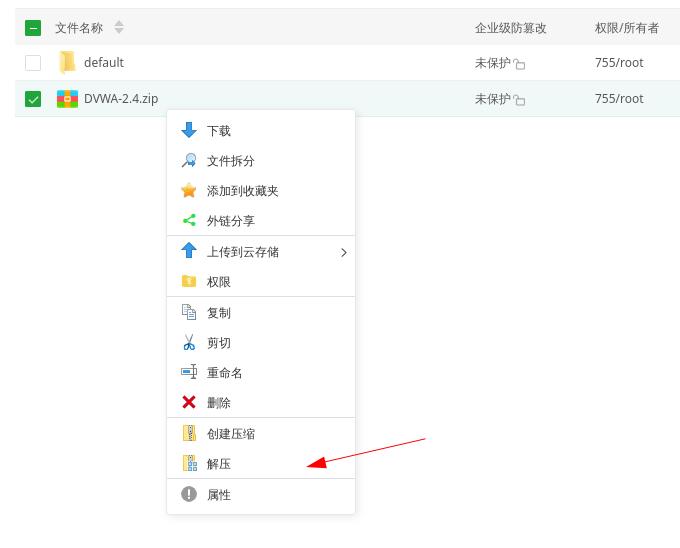Sort by file name using sort arrows
The image size is (680, 548).
tap(119, 28)
